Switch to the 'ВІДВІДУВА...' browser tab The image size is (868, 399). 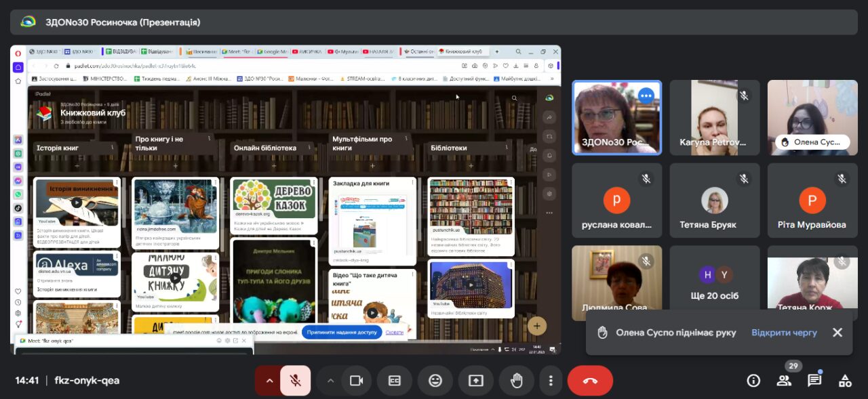(x=120, y=51)
